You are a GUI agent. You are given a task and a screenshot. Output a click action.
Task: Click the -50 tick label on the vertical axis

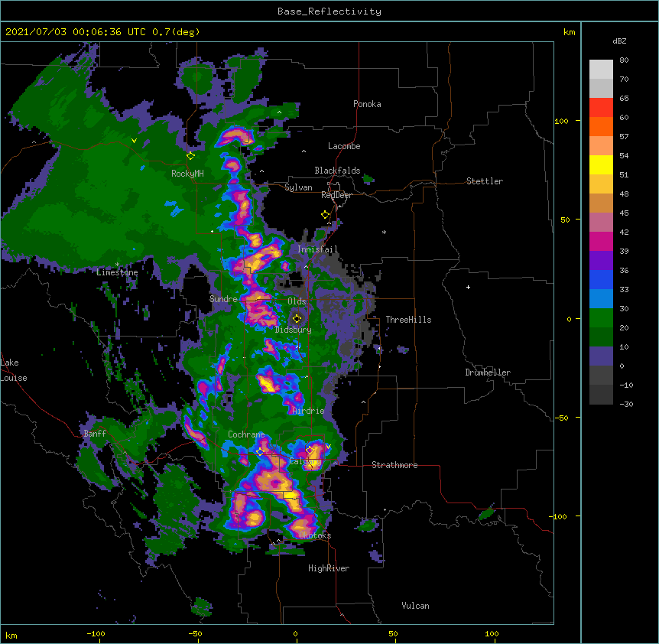point(561,418)
